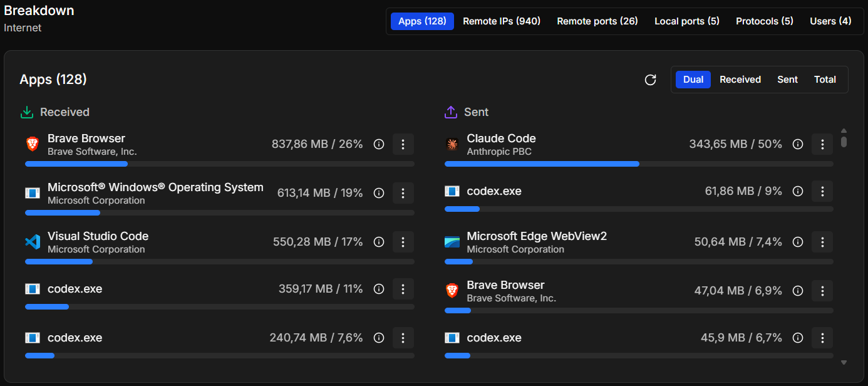Open info for codex.exe 61,86 MB row

coord(798,191)
